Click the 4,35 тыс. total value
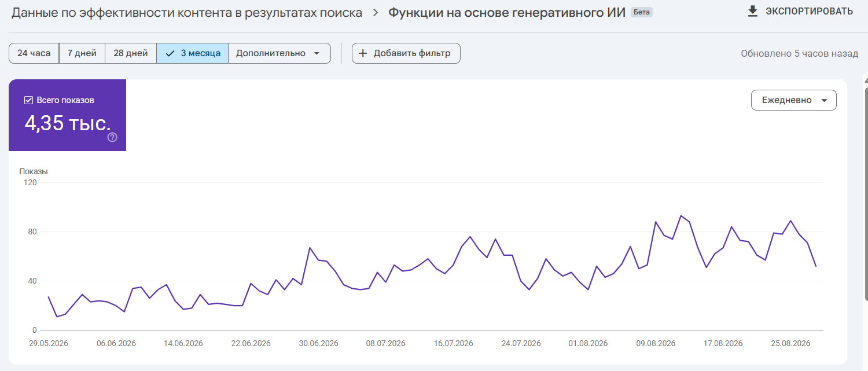 tap(67, 123)
